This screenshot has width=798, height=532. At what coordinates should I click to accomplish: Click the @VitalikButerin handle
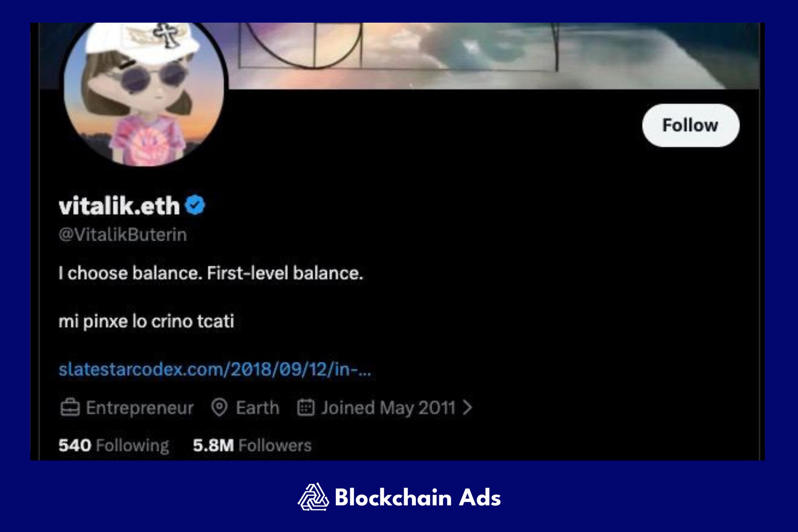tap(123, 235)
